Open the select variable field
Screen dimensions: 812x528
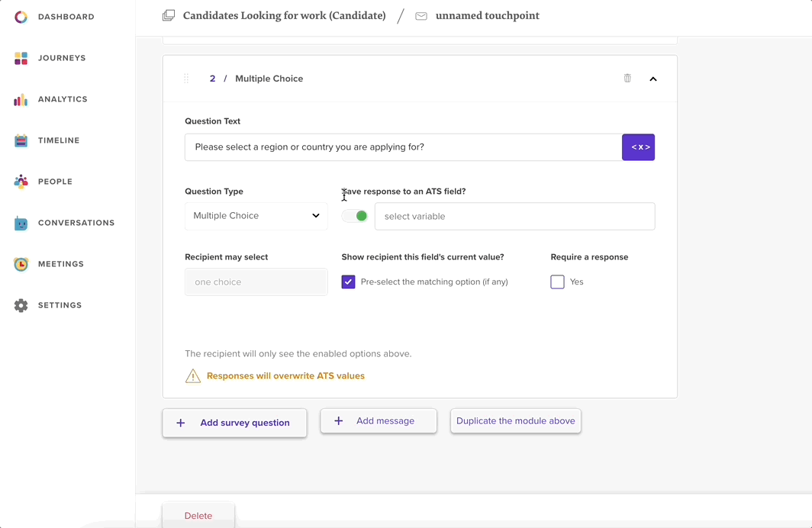click(514, 217)
